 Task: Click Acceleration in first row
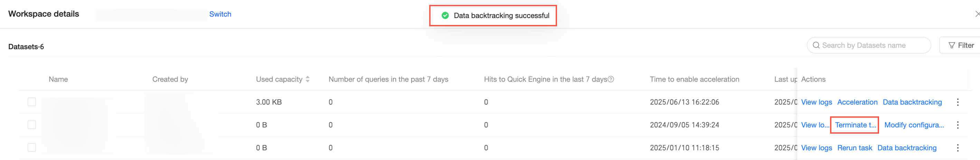pyautogui.click(x=857, y=102)
